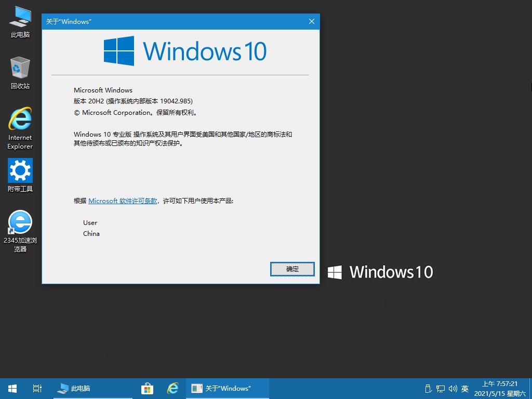Image resolution: width=532 pixels, height=399 pixels.
Task: Open the network tray icon
Action: point(441,389)
